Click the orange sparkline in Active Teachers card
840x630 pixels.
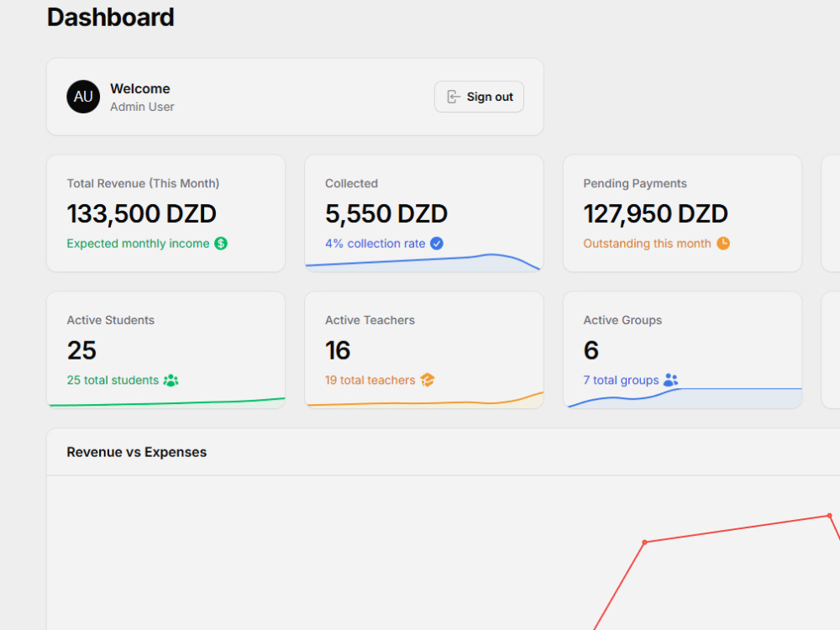[x=424, y=400]
